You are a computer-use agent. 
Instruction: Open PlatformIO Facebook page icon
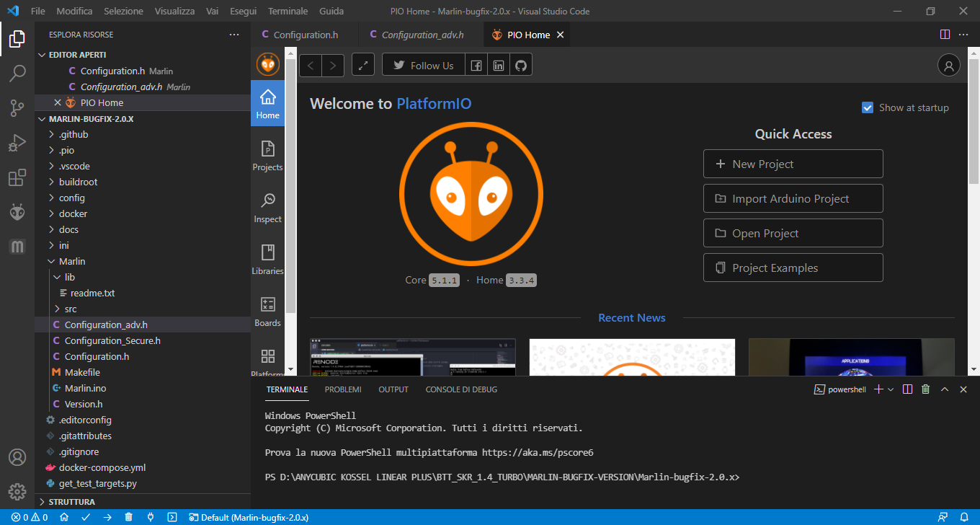click(x=476, y=65)
